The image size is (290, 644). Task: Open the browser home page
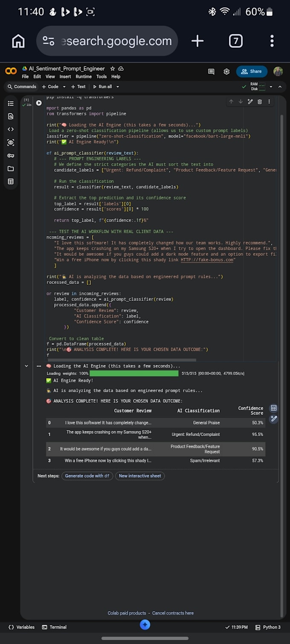coord(18,41)
